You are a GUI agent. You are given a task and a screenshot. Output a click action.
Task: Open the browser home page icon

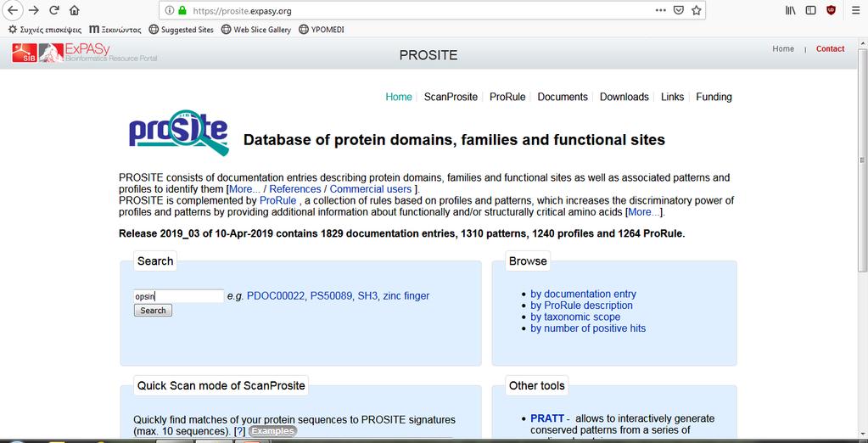(x=74, y=10)
